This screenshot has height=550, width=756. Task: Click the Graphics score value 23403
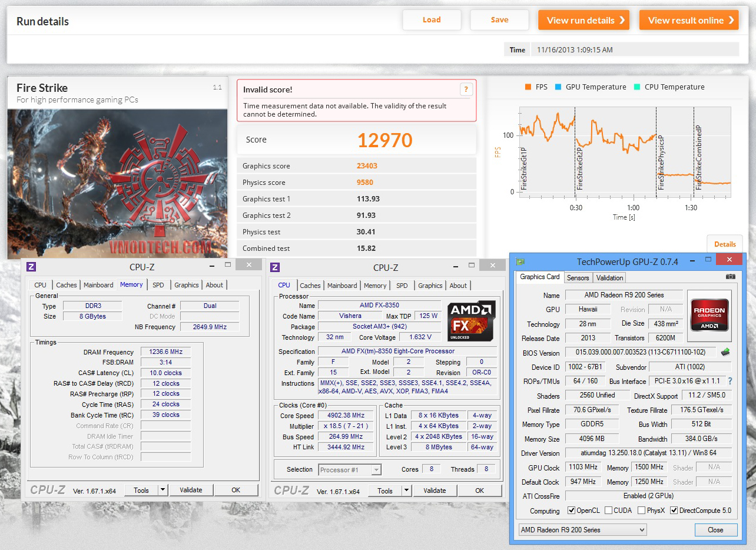click(x=368, y=166)
